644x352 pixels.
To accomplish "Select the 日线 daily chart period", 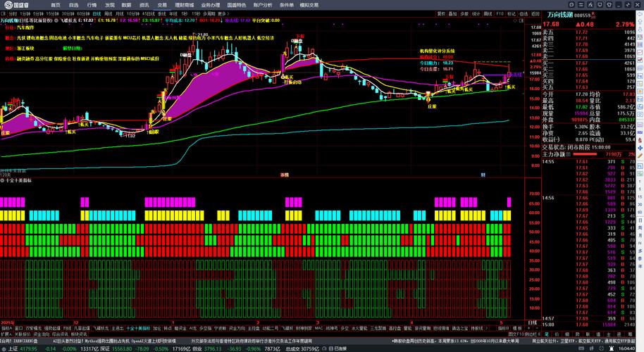I will click(x=97, y=14).
